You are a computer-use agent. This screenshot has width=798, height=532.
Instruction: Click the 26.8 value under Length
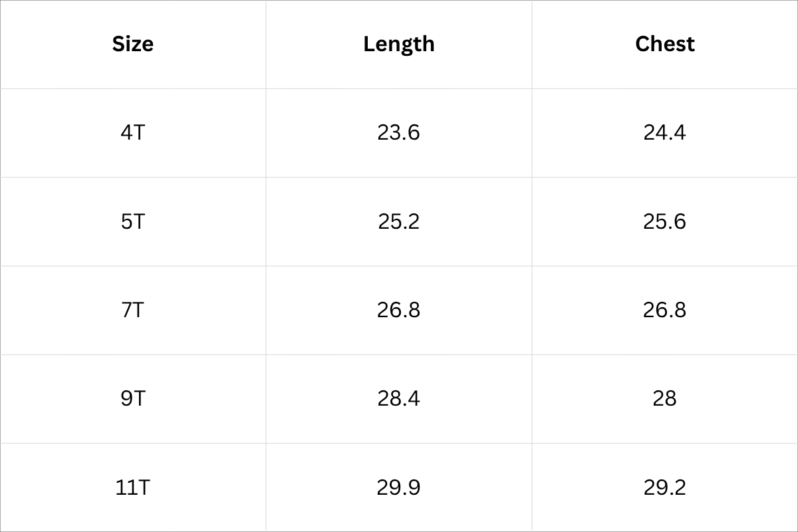click(x=399, y=310)
